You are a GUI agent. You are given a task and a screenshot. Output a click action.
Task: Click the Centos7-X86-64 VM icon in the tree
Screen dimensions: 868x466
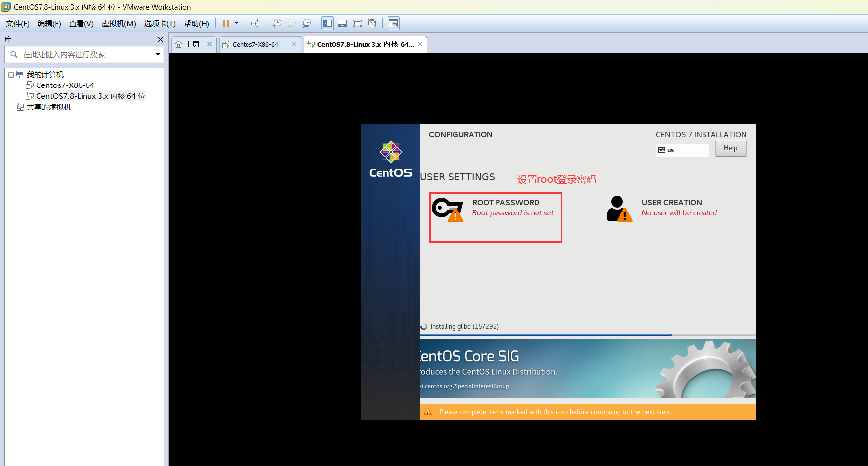point(30,85)
